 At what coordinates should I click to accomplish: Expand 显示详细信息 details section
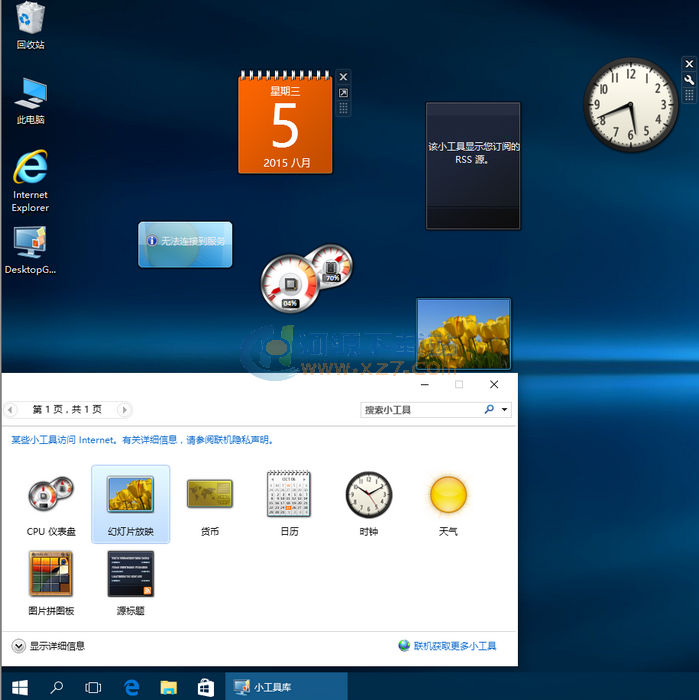click(x=19, y=646)
